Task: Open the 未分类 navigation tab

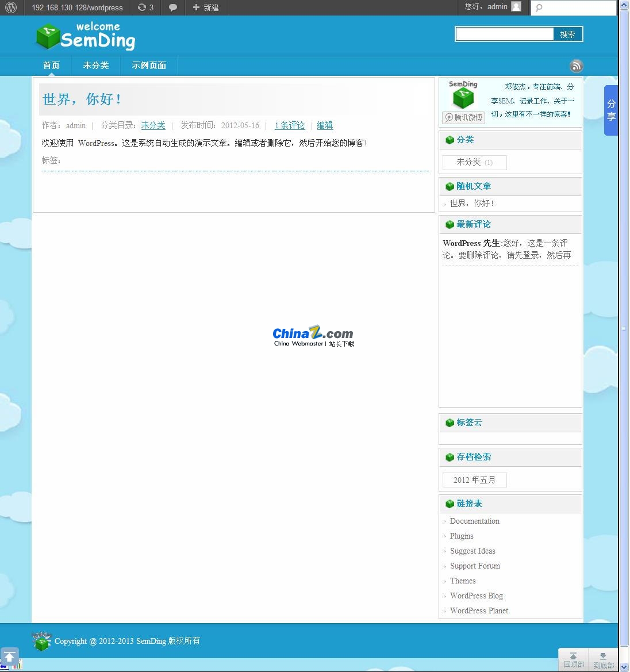Action: click(x=95, y=65)
